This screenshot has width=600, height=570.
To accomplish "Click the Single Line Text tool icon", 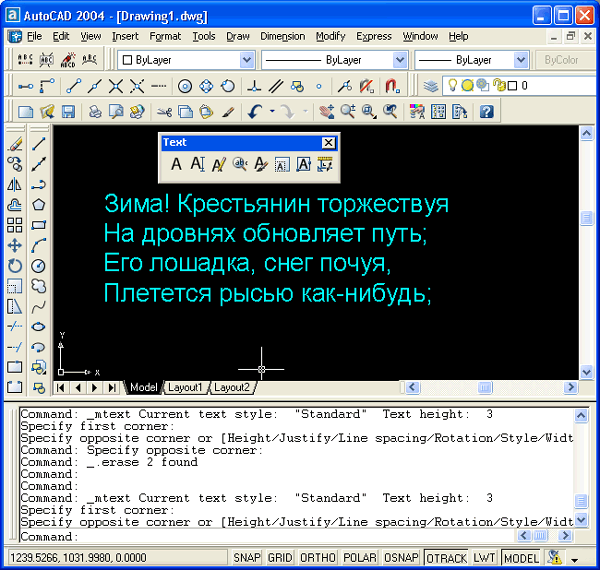I will coord(197,165).
